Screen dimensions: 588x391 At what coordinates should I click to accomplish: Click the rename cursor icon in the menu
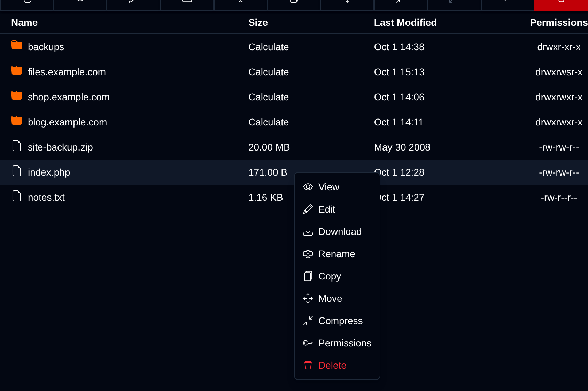tap(308, 254)
